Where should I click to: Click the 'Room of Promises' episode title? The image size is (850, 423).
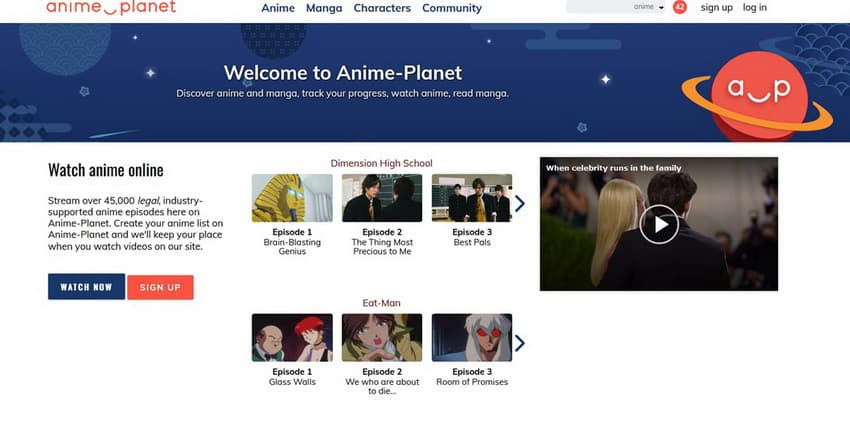(472, 382)
